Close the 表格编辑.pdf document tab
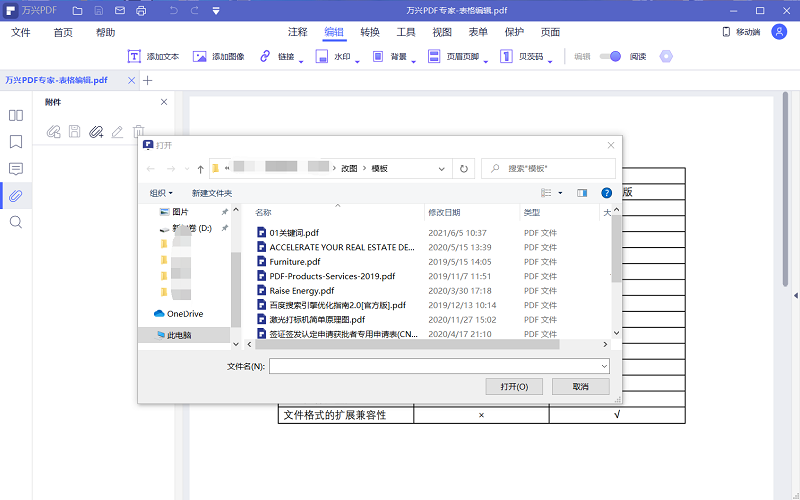The width and height of the screenshot is (800, 500). pyautogui.click(x=131, y=80)
